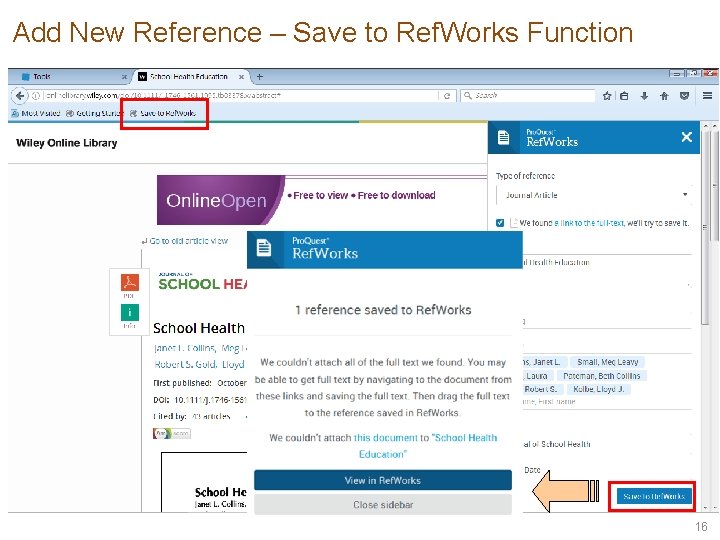Click Save to RefWorks bookmarklet
Screen dimensions: 720x540
[x=163, y=113]
